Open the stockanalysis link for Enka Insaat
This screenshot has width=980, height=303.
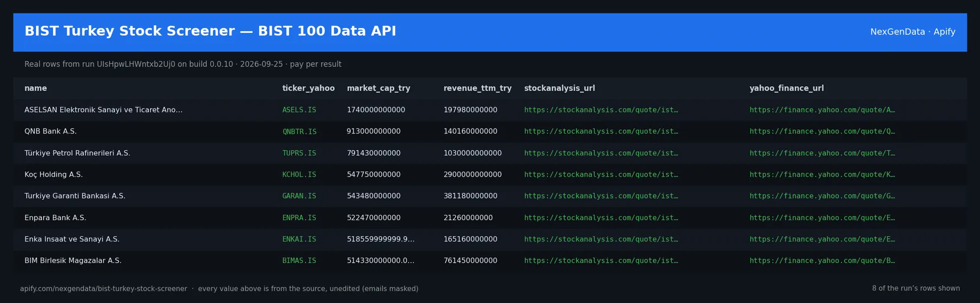(x=601, y=239)
